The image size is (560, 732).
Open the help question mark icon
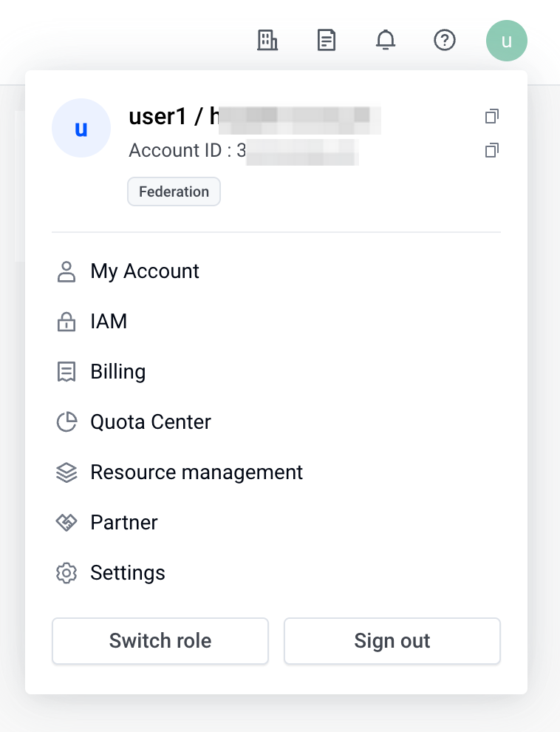(444, 40)
